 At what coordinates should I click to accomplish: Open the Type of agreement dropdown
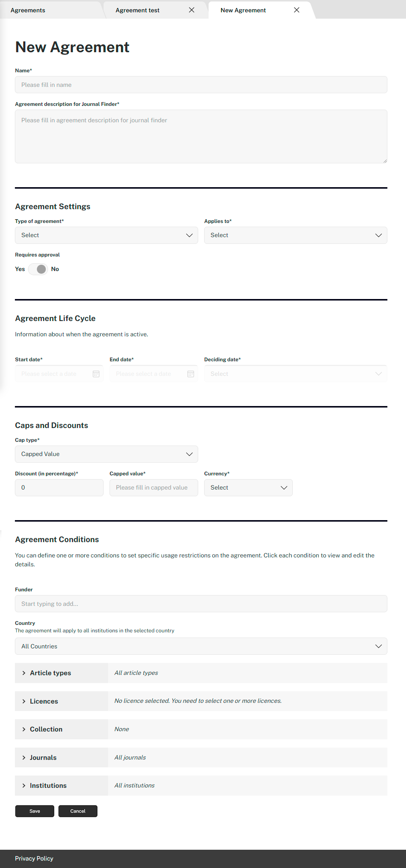(x=107, y=235)
